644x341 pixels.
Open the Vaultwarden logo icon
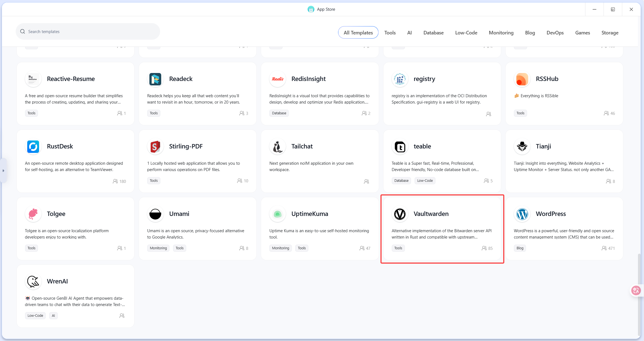(400, 214)
